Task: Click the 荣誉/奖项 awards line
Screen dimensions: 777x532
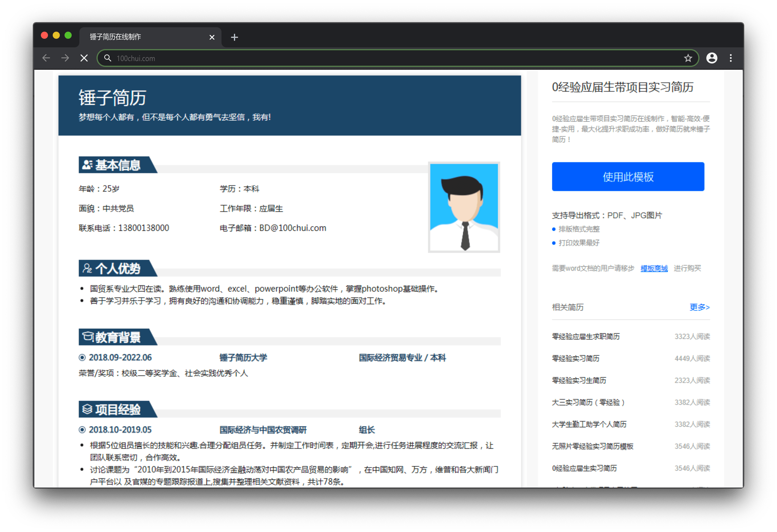Action: coord(163,373)
